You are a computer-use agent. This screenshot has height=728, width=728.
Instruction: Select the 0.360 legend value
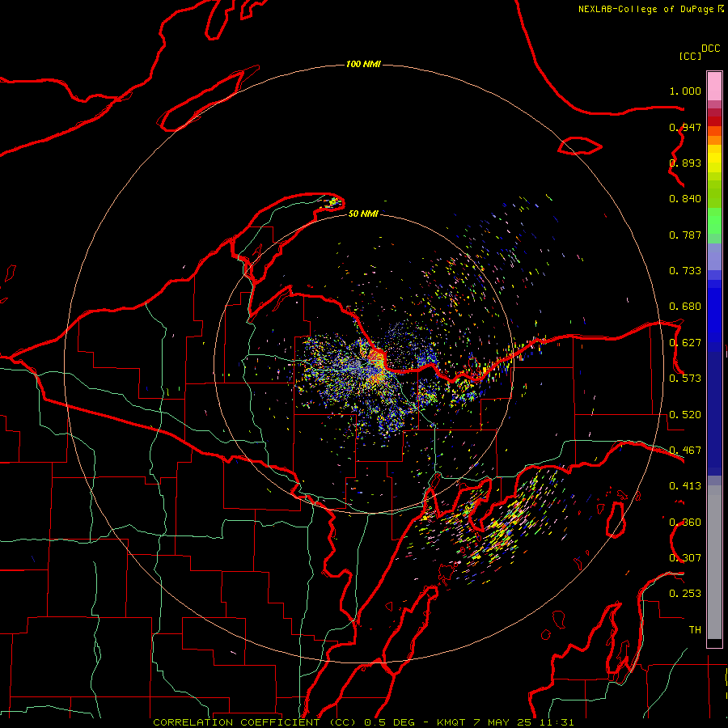(685, 523)
